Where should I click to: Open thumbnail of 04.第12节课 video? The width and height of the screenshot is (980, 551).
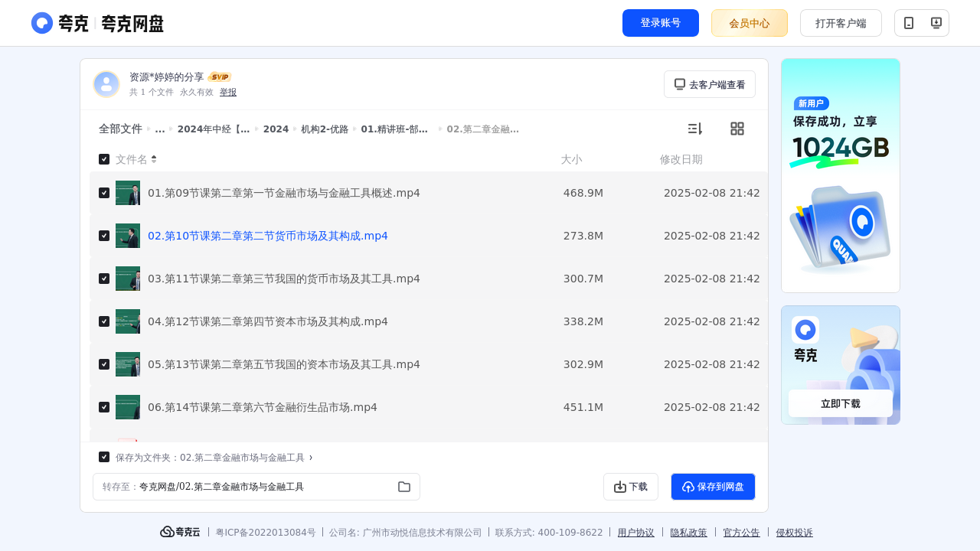click(x=128, y=321)
